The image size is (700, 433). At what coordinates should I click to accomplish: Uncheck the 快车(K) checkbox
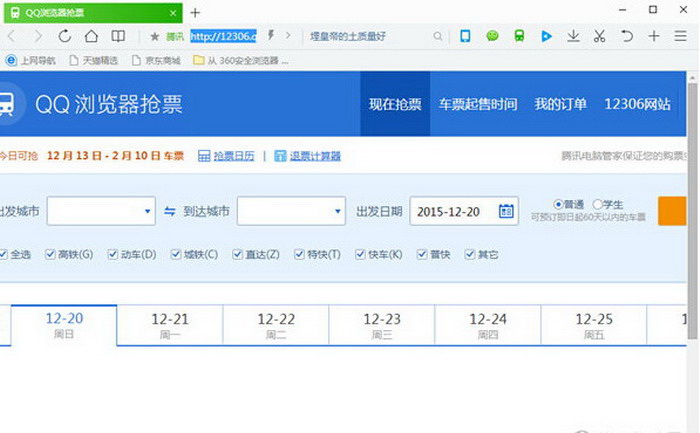(x=360, y=254)
